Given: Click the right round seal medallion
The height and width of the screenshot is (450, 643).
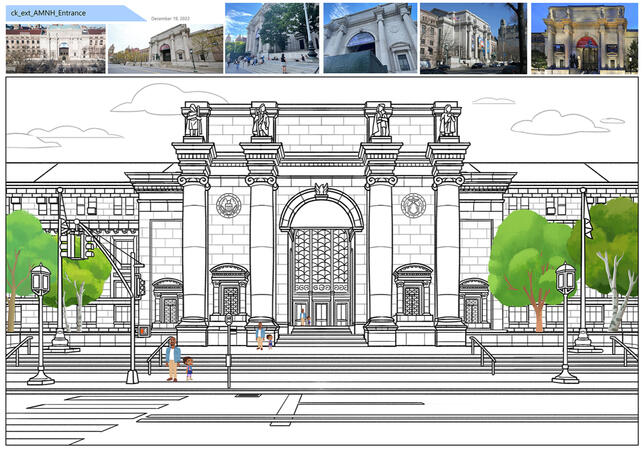Looking at the screenshot, I should click(413, 205).
